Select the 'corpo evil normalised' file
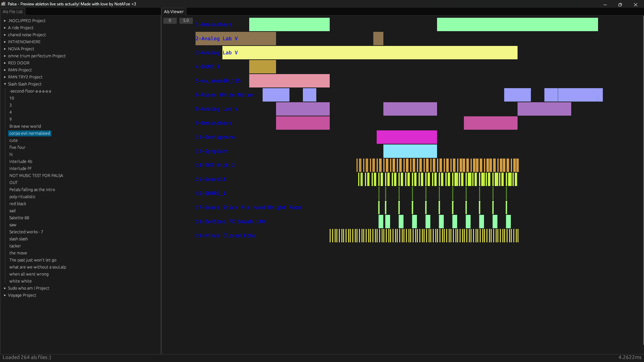 [30, 133]
